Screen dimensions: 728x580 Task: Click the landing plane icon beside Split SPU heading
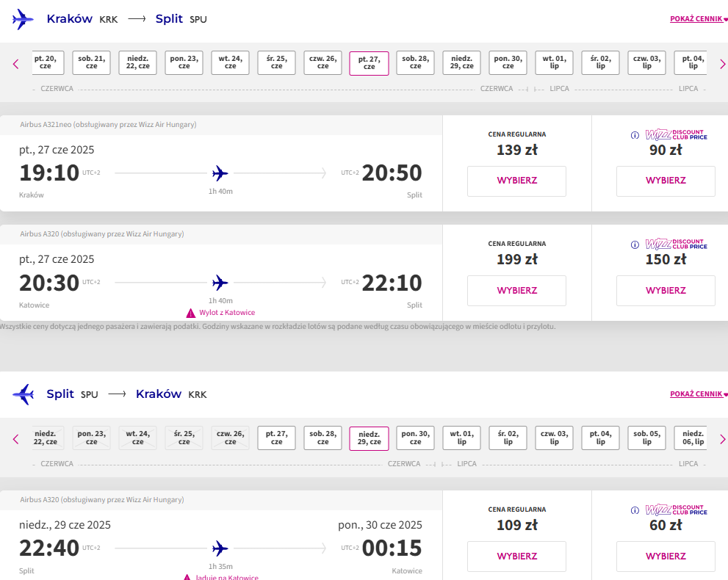click(24, 394)
